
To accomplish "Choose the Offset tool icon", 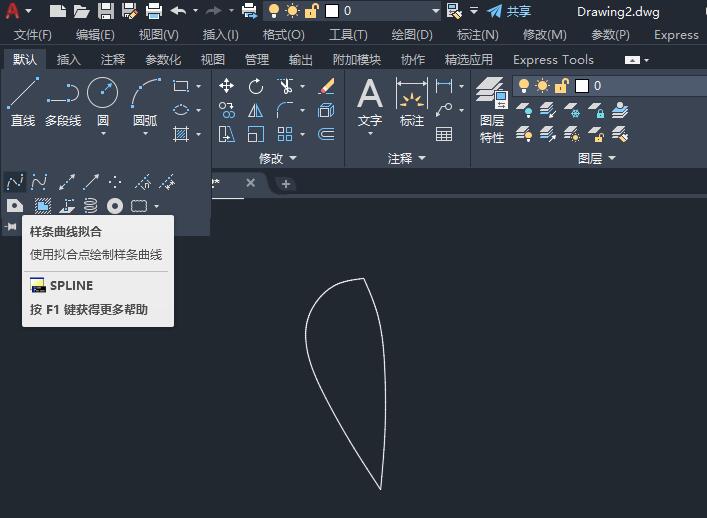I will click(x=326, y=134).
